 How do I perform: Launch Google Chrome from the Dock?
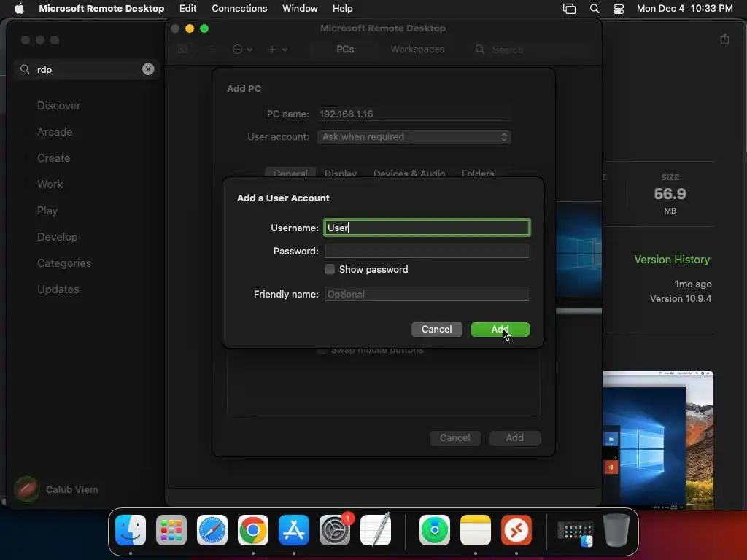point(253,529)
